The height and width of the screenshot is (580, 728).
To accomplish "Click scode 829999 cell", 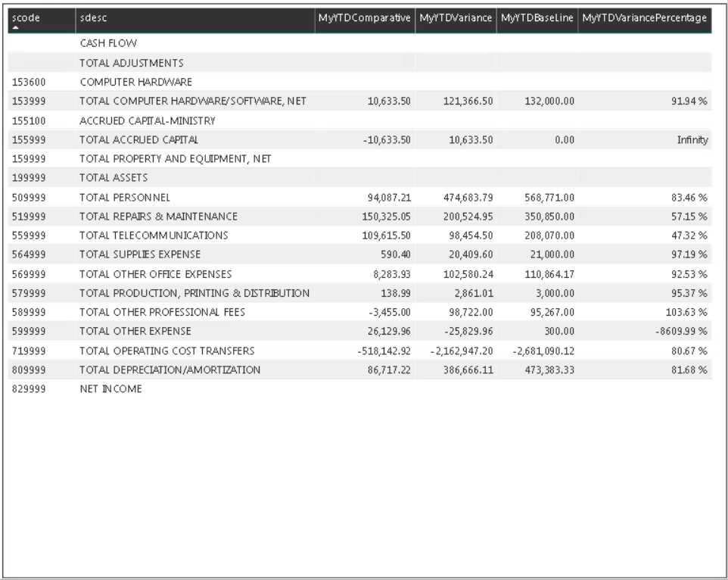I will (x=29, y=388).
